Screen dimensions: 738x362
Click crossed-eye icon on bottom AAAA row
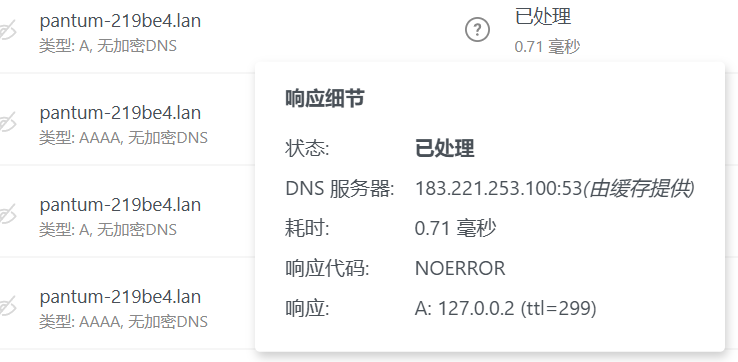[x=7, y=306]
